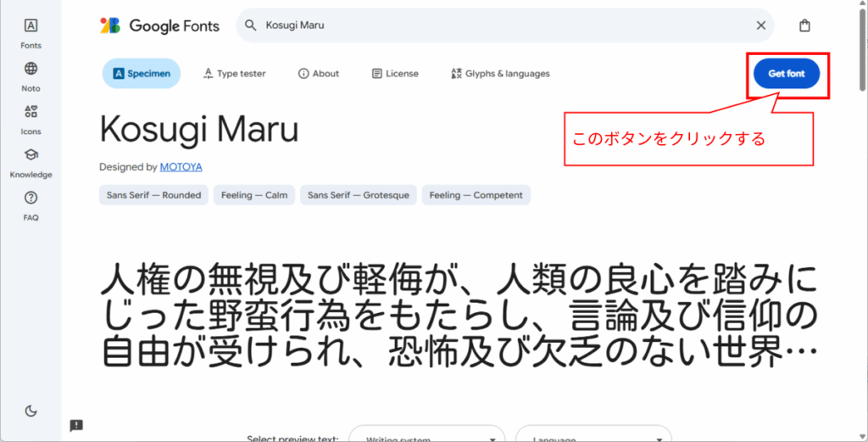Switch to the Type tester tab
Viewport: 868px width, 442px height.
click(x=235, y=74)
